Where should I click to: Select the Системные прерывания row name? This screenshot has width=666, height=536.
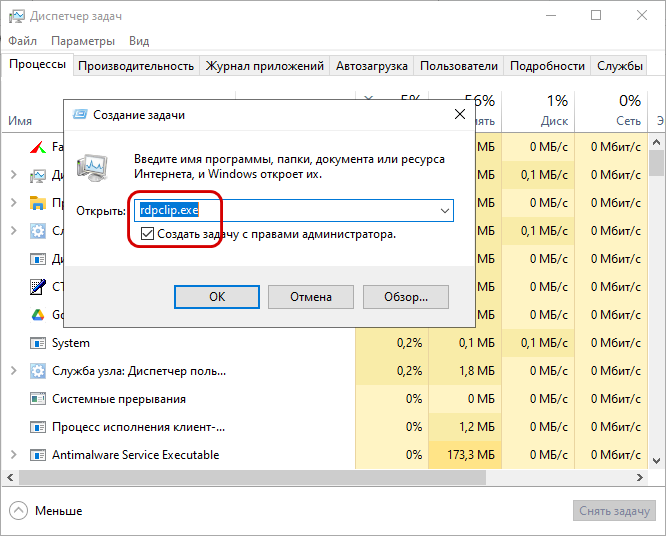119,399
